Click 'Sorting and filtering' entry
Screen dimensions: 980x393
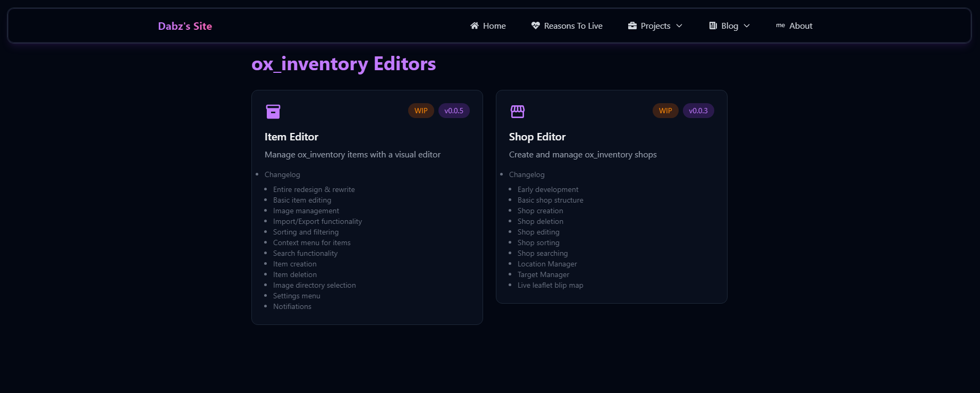tap(306, 232)
